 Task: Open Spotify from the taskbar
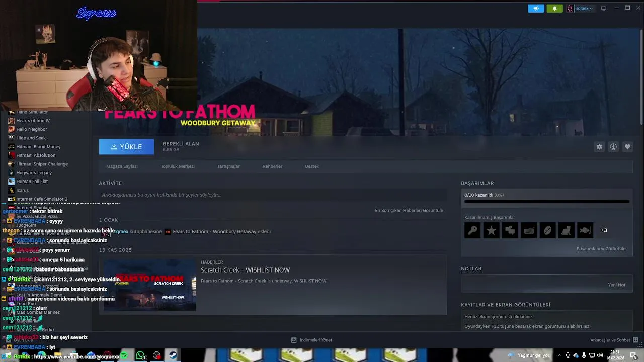(x=124, y=355)
